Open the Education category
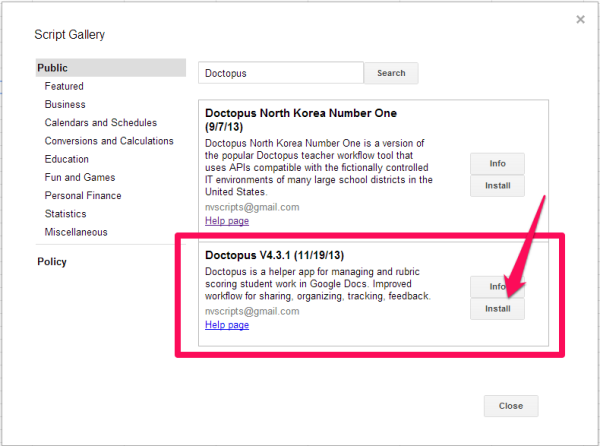Screen dimensions: 600x446 click(x=66, y=159)
